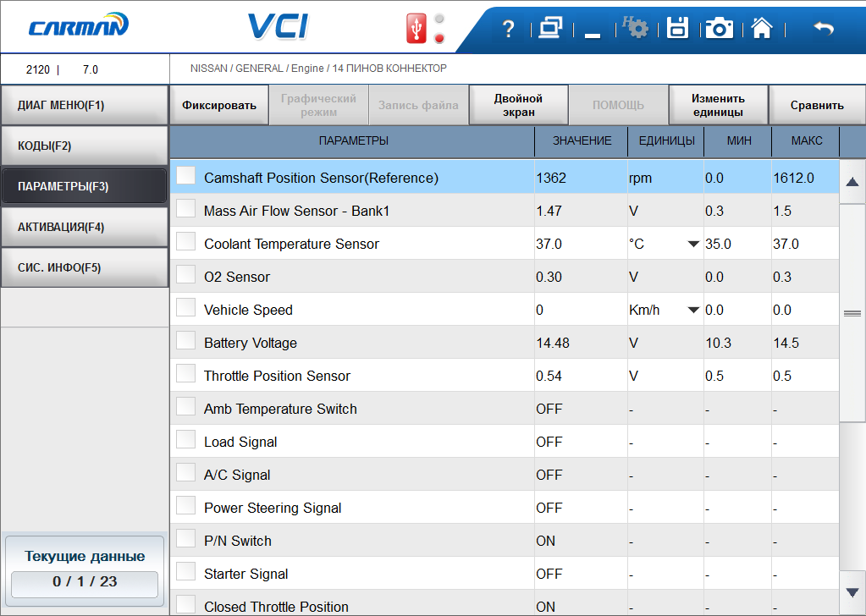Click the МИН column header

tap(738, 141)
